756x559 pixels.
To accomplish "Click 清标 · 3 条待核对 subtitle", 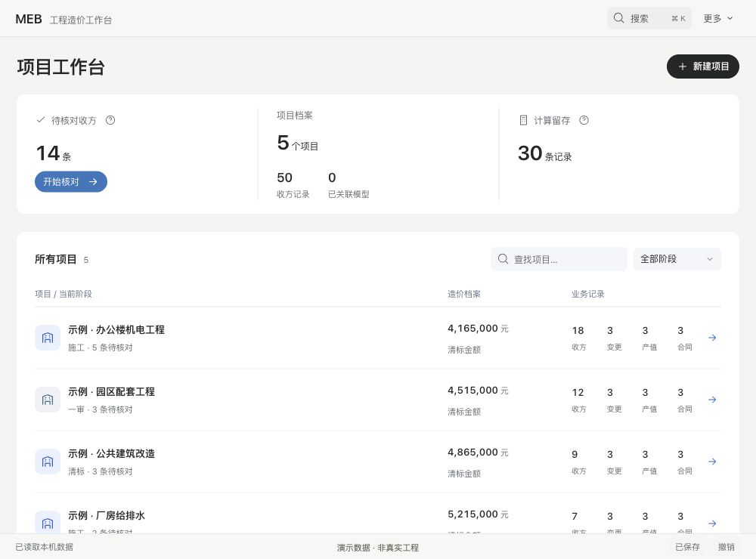I will click(x=101, y=471).
